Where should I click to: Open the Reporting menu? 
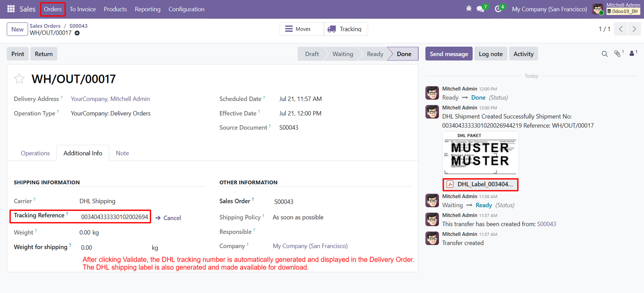tap(147, 9)
